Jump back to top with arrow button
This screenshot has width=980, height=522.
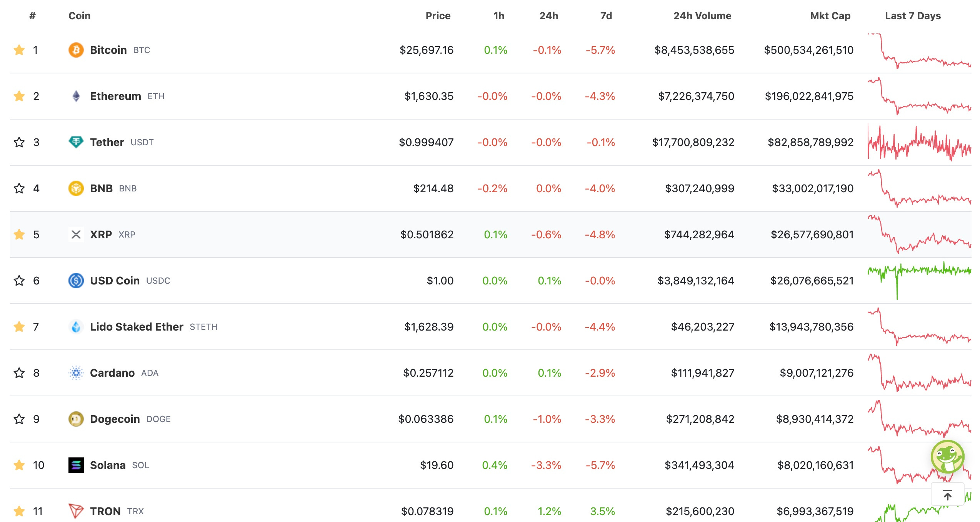(x=948, y=495)
